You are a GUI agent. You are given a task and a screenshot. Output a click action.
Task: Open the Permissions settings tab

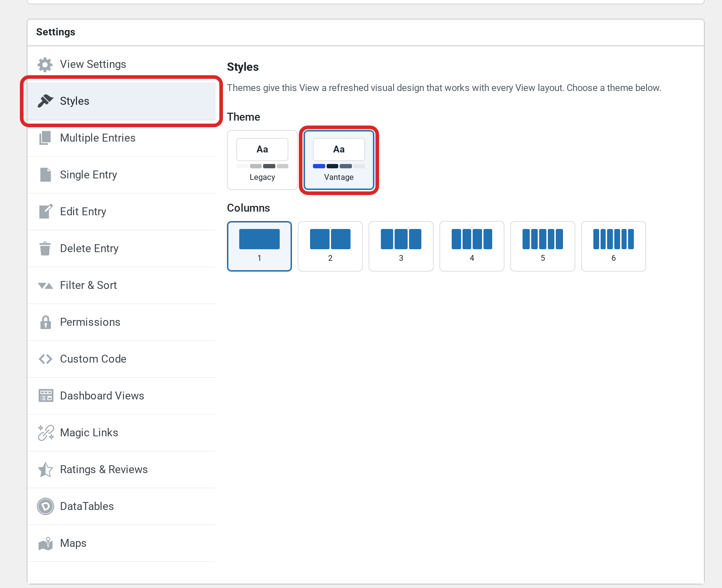click(121, 322)
